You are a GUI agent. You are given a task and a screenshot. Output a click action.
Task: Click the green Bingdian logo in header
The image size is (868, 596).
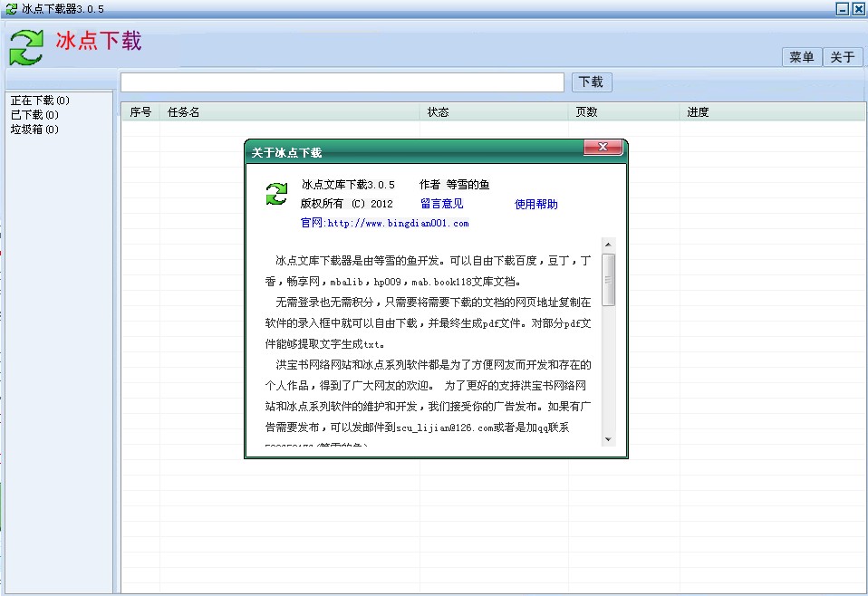(x=26, y=47)
